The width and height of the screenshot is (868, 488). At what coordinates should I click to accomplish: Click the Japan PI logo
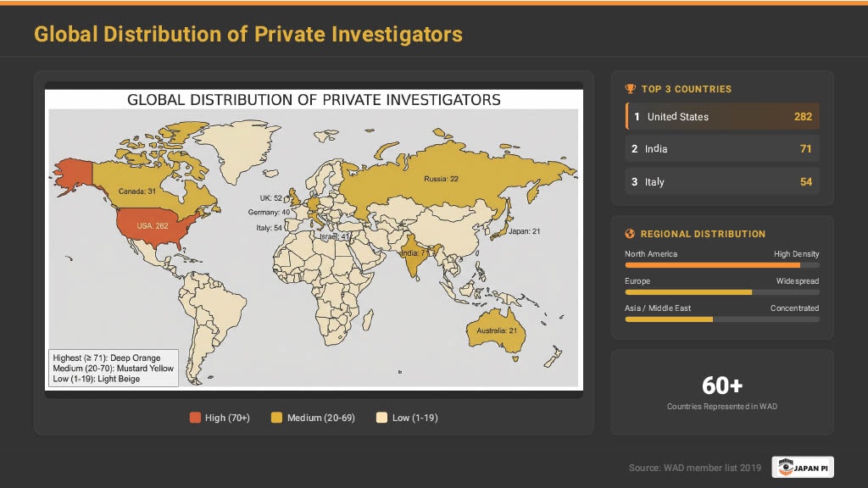(803, 467)
